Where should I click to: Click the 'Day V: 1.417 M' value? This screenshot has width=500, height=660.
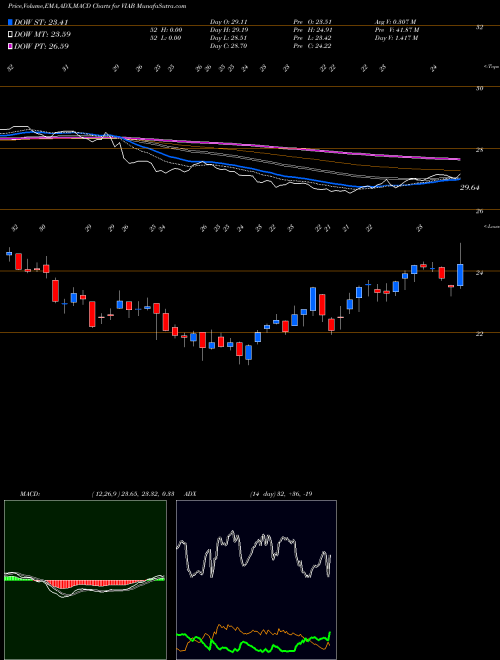tap(396, 37)
